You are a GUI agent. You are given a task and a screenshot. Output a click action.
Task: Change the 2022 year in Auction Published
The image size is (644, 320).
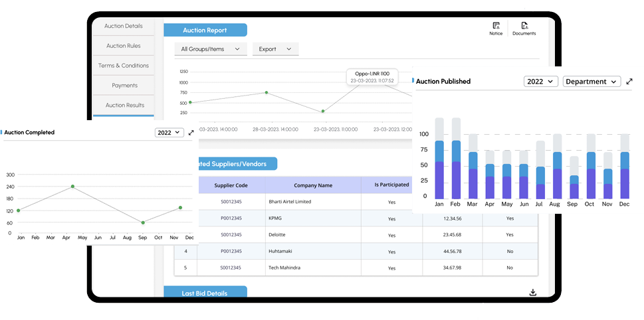pos(540,81)
